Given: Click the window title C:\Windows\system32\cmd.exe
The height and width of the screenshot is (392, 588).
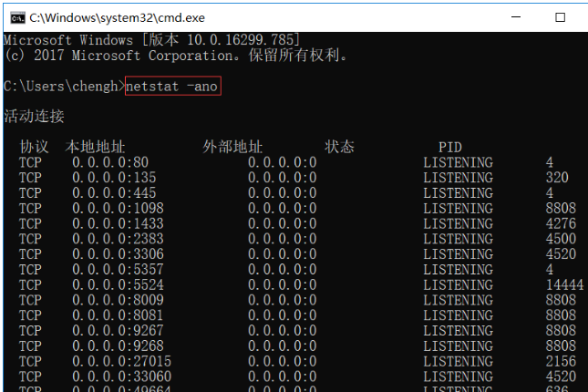Looking at the screenshot, I should 117,17.
